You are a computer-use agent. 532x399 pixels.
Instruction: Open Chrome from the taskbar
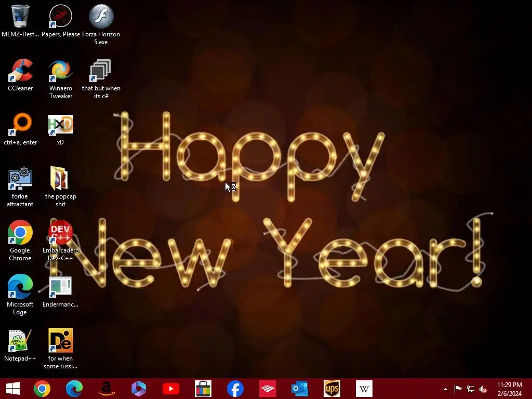[42, 389]
